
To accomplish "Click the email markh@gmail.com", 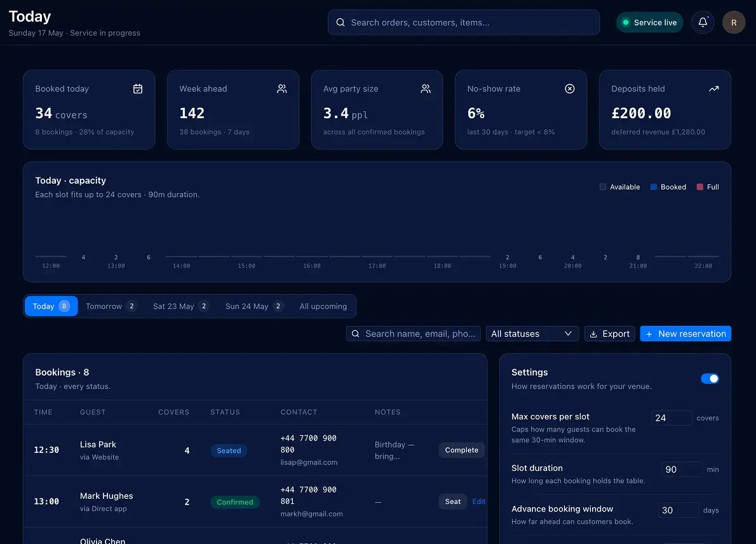I will [311, 513].
